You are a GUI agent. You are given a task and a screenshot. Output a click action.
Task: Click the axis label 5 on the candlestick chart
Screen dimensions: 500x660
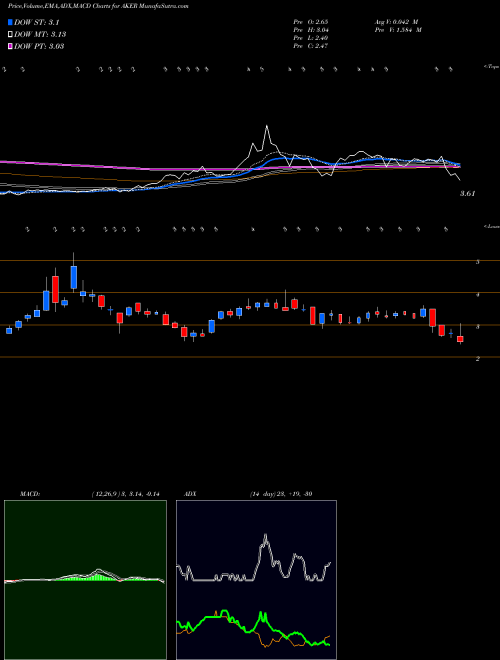coord(477,262)
